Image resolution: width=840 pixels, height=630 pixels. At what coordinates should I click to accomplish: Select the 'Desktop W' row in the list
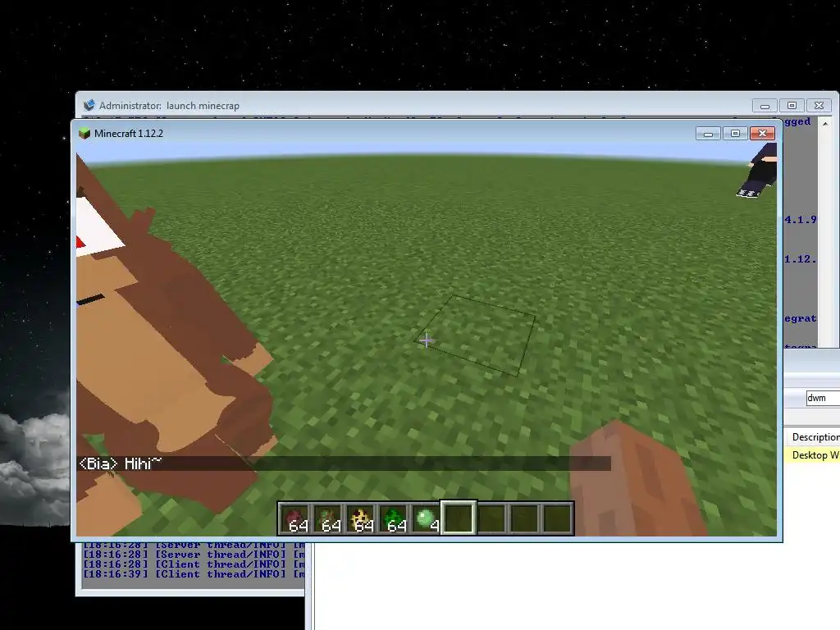(812, 454)
